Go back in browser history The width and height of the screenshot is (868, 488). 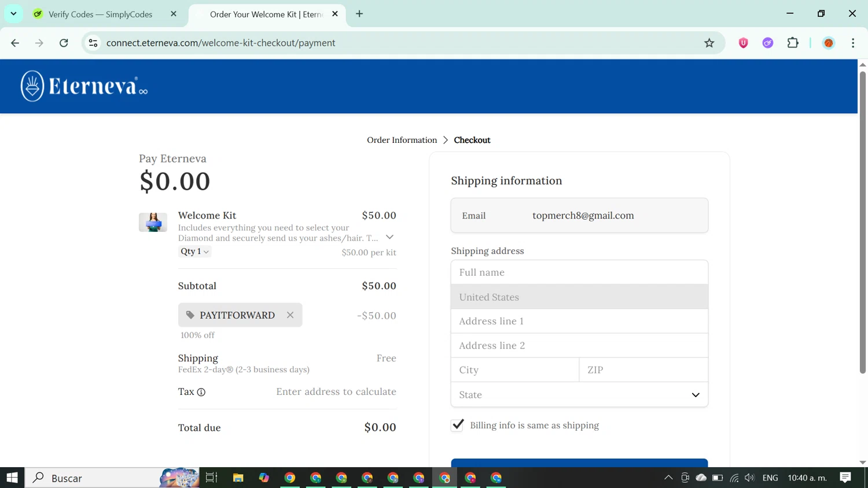15,43
